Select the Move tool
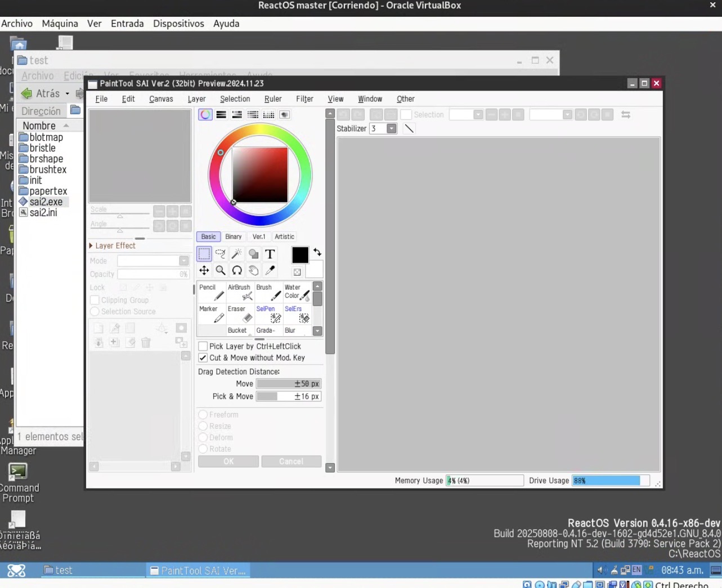The width and height of the screenshot is (722, 588). [204, 271]
